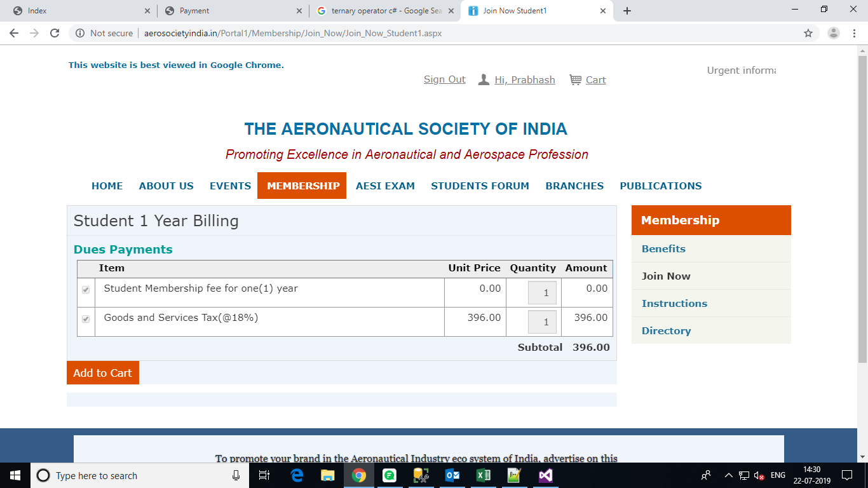Open the Chrome three-dot menu

pyautogui.click(x=853, y=33)
